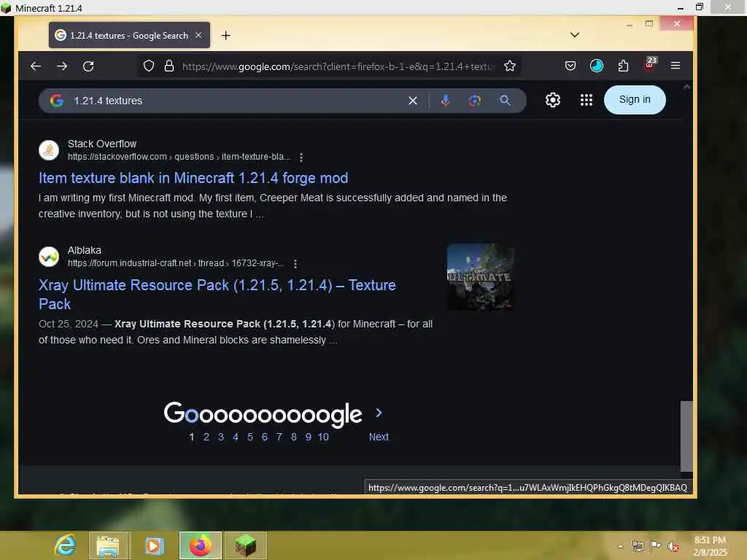Go to results page 9
Screen dimensions: 747x560
309,437
